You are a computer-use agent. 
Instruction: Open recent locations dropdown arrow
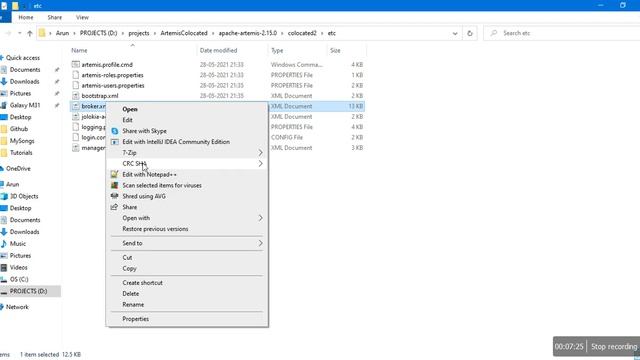[x=20, y=33]
